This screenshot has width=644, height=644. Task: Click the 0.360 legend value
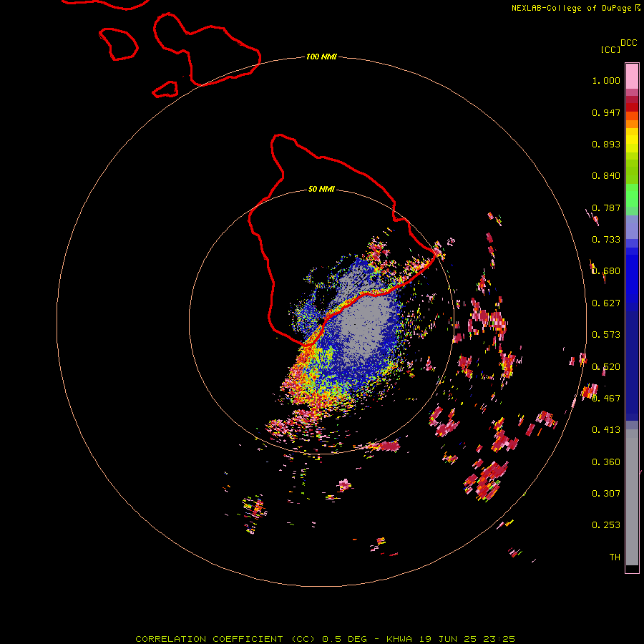click(606, 462)
